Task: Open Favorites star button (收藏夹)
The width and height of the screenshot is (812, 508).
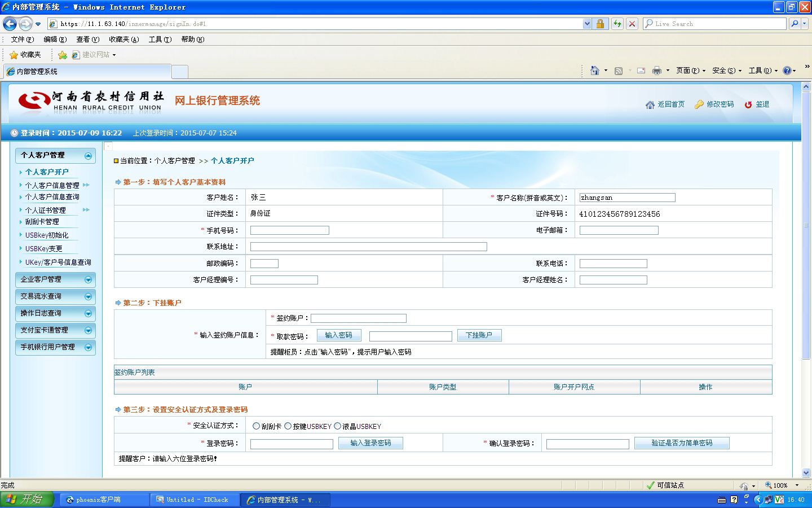Action: 25,55
